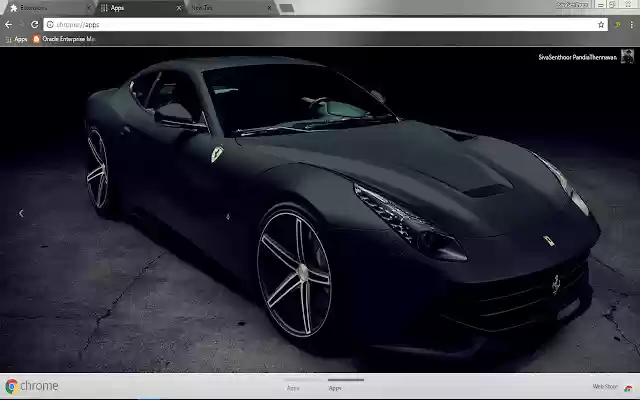View site information icon in address bar
Viewport: 640px width, 400px height.
[x=50, y=25]
